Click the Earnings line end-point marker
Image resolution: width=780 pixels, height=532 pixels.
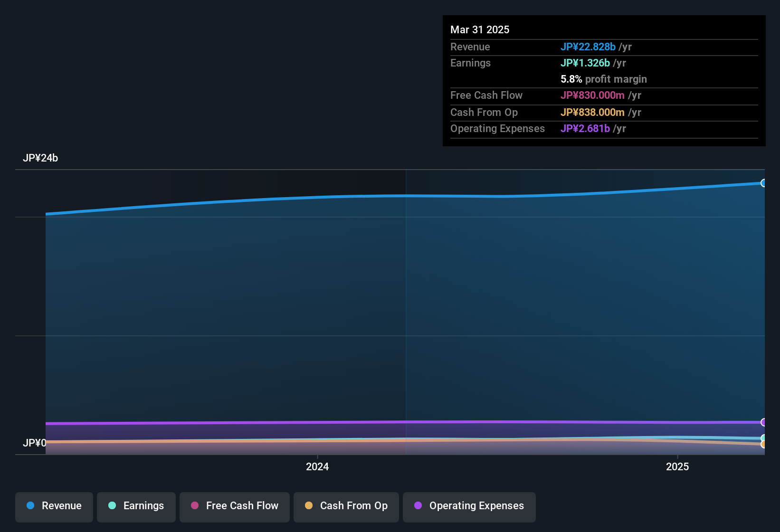[x=763, y=438]
